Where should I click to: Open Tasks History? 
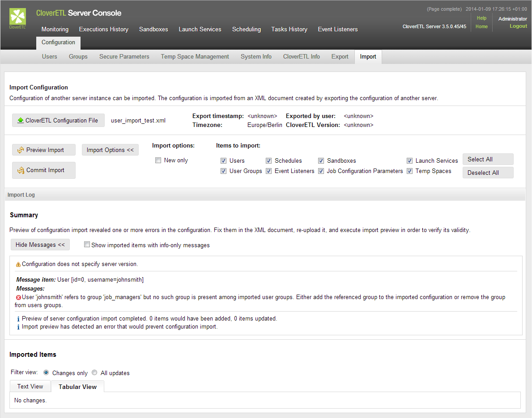tap(289, 29)
